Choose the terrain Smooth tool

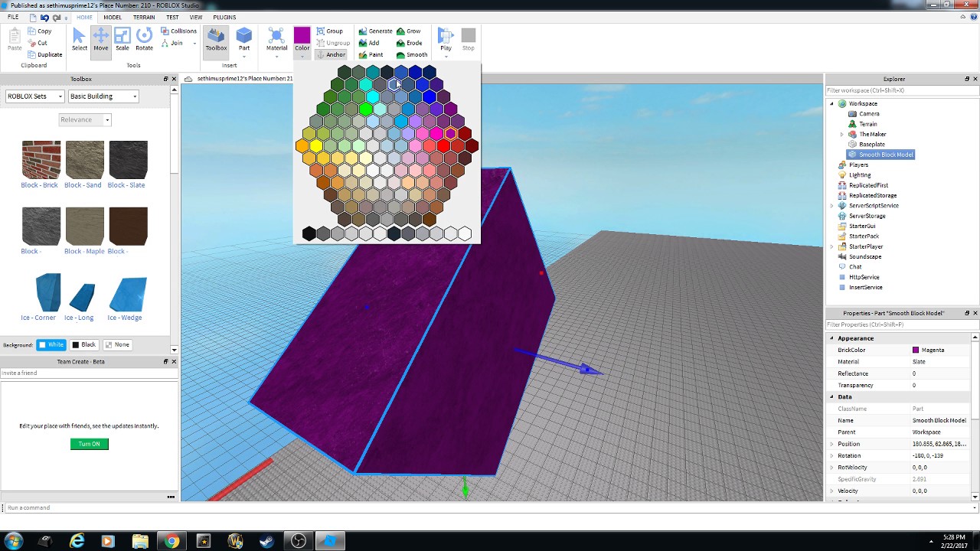(x=412, y=55)
